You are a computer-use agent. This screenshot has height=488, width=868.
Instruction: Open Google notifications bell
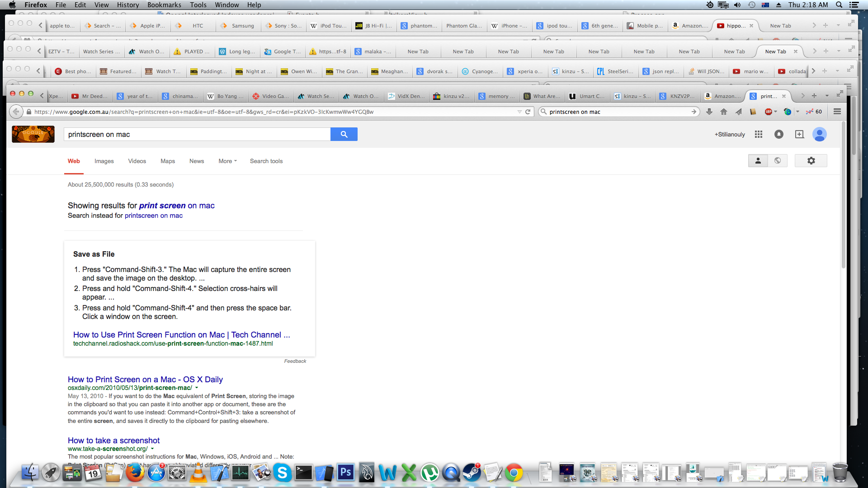coord(779,134)
